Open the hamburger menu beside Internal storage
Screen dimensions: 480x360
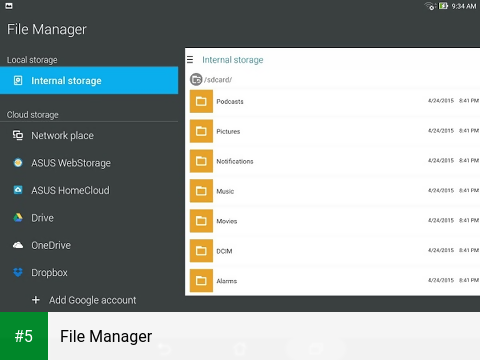click(x=190, y=60)
